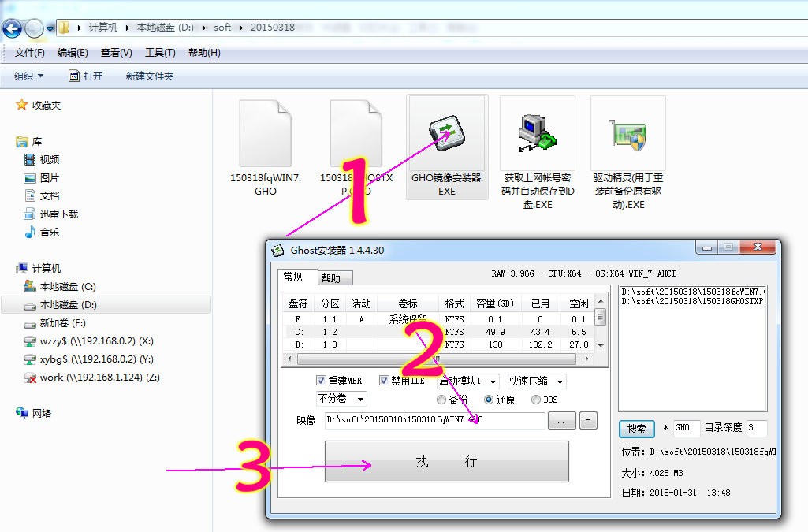Open 网络 in navigation pane

click(x=33, y=413)
